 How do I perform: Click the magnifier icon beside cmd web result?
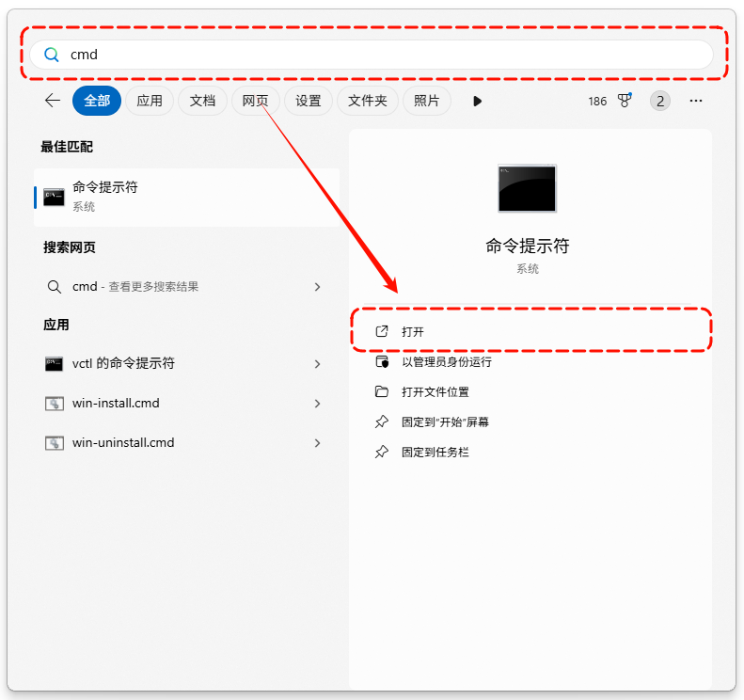(x=55, y=287)
